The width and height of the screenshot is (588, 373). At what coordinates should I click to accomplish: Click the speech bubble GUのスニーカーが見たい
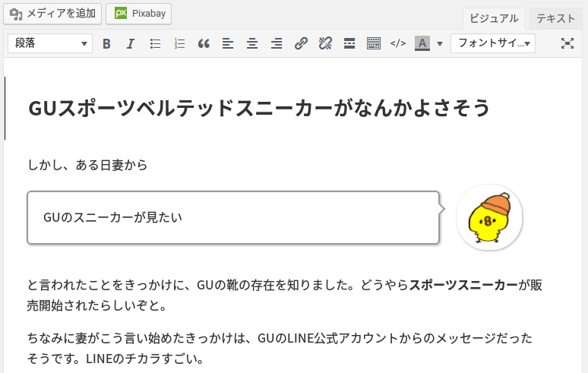tap(233, 217)
